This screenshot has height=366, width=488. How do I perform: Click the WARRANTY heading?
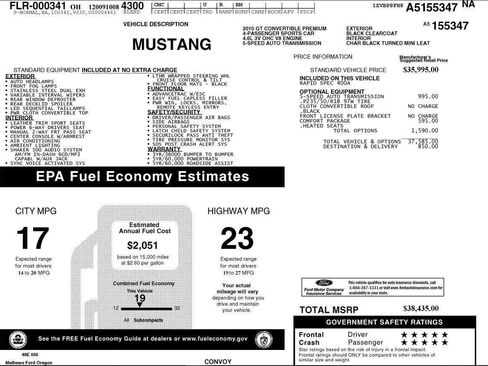(x=164, y=149)
